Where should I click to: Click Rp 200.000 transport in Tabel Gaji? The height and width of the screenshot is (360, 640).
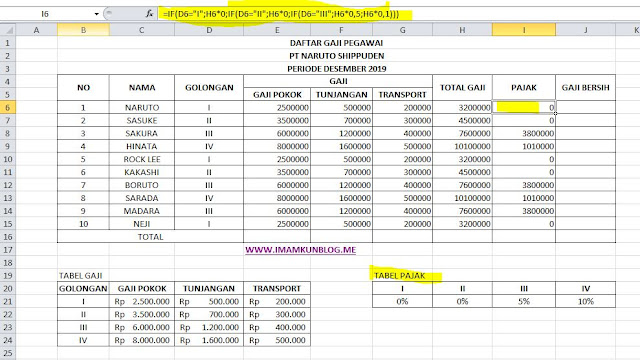pyautogui.click(x=277, y=301)
